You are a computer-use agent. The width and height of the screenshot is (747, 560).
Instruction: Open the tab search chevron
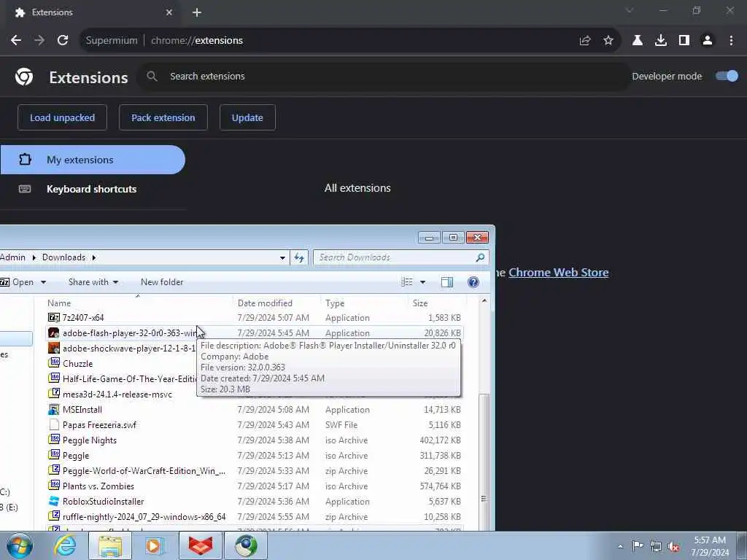pyautogui.click(x=630, y=10)
